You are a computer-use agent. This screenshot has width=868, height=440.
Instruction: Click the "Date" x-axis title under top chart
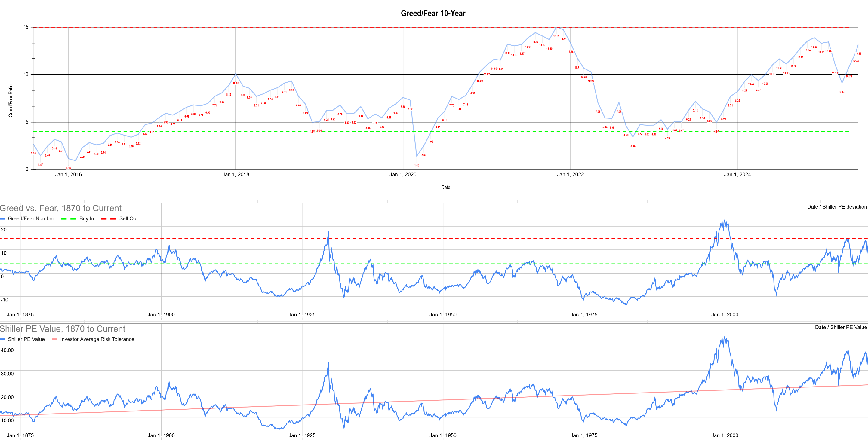[445, 187]
